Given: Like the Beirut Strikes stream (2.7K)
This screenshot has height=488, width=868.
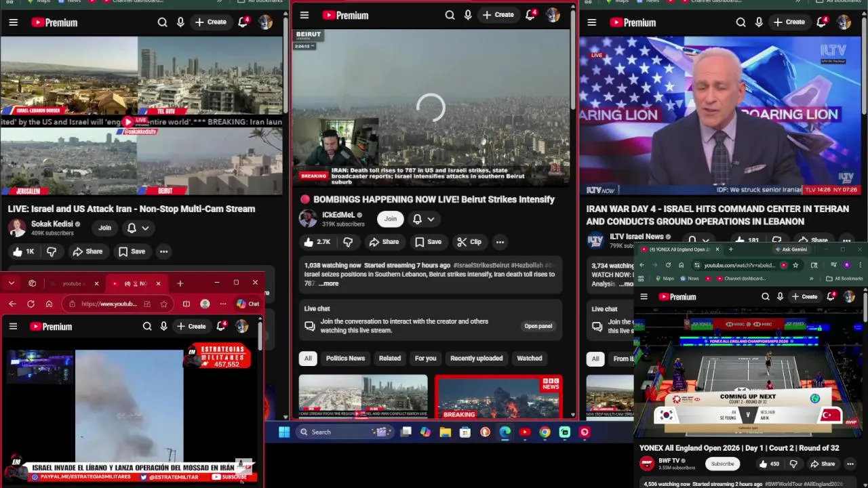Looking at the screenshot, I should 317,242.
